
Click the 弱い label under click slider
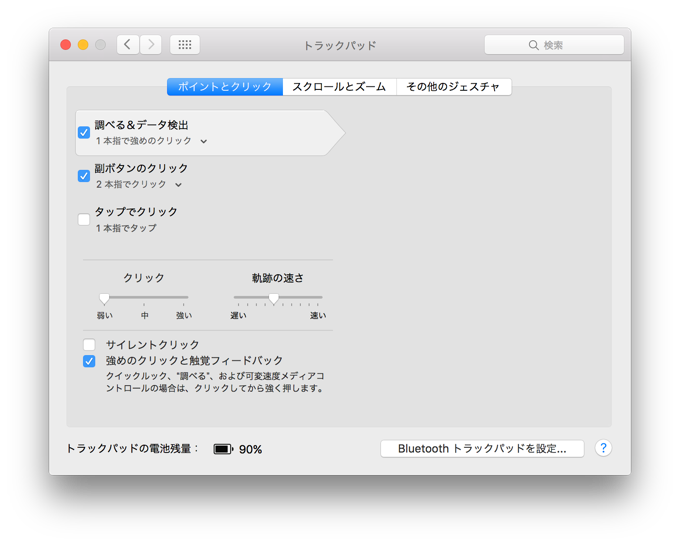(105, 315)
